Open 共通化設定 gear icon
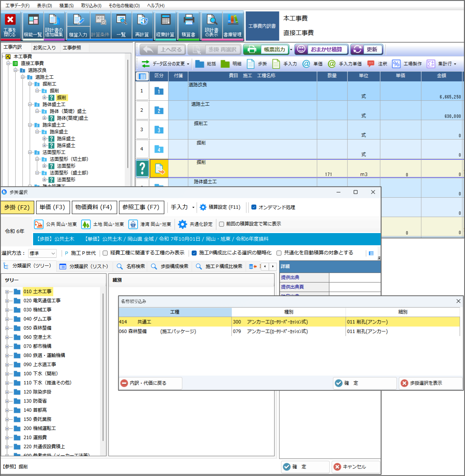The width and height of the screenshot is (465, 476). coord(183,224)
